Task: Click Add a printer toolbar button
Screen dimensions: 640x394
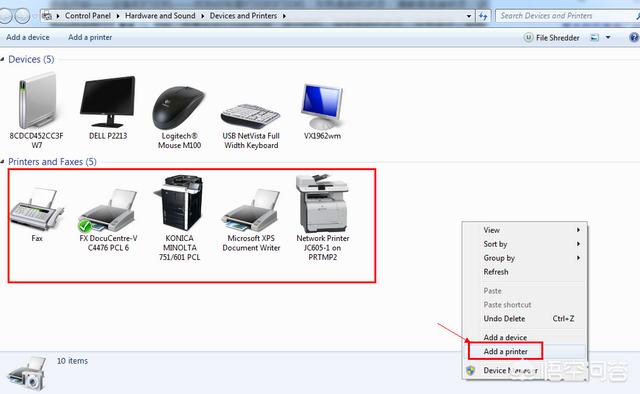Action: click(90, 37)
